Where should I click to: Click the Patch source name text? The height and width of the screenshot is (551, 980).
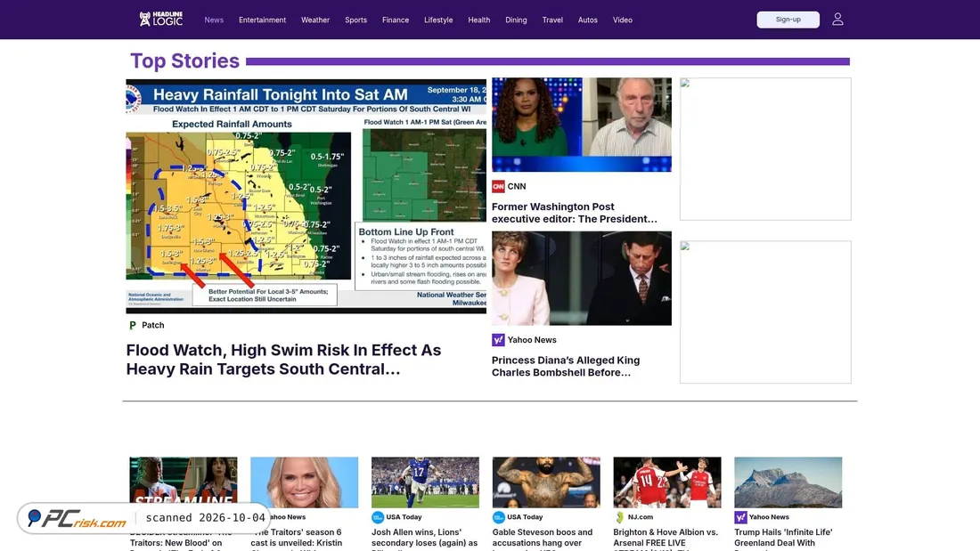click(x=153, y=326)
